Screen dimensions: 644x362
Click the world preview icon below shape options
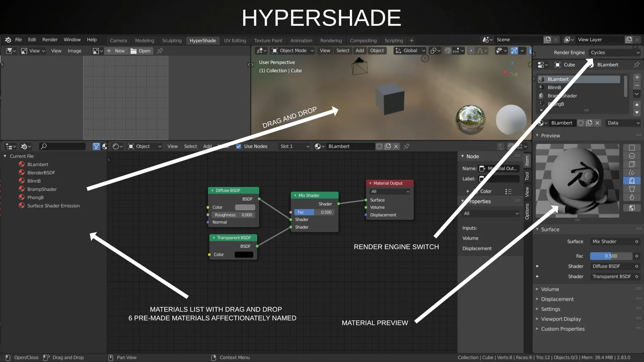tap(632, 208)
